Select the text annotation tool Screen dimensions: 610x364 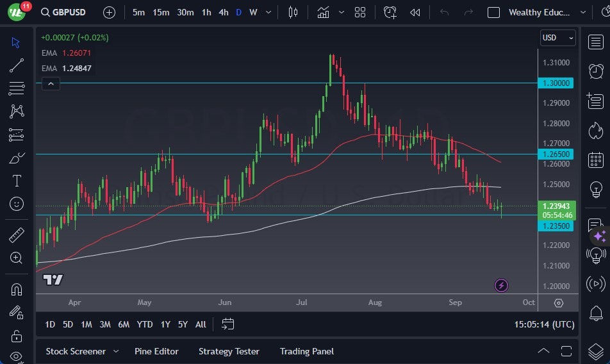(17, 181)
